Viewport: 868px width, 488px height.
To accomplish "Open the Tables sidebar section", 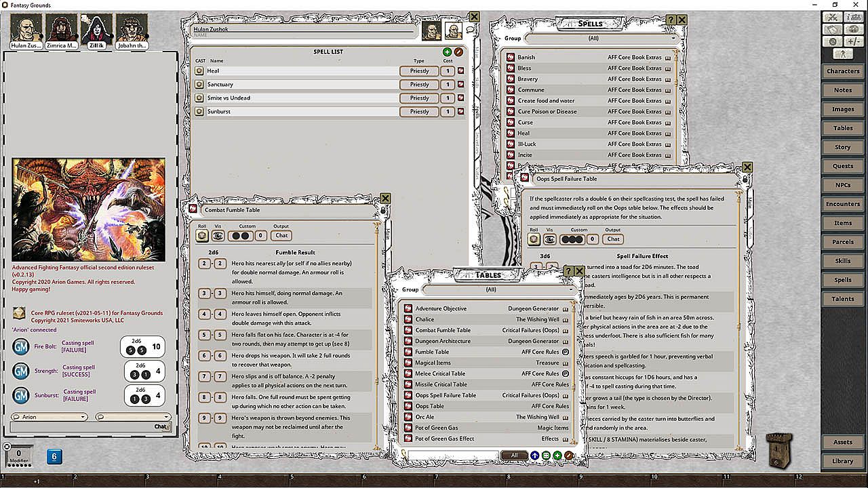I will 843,128.
